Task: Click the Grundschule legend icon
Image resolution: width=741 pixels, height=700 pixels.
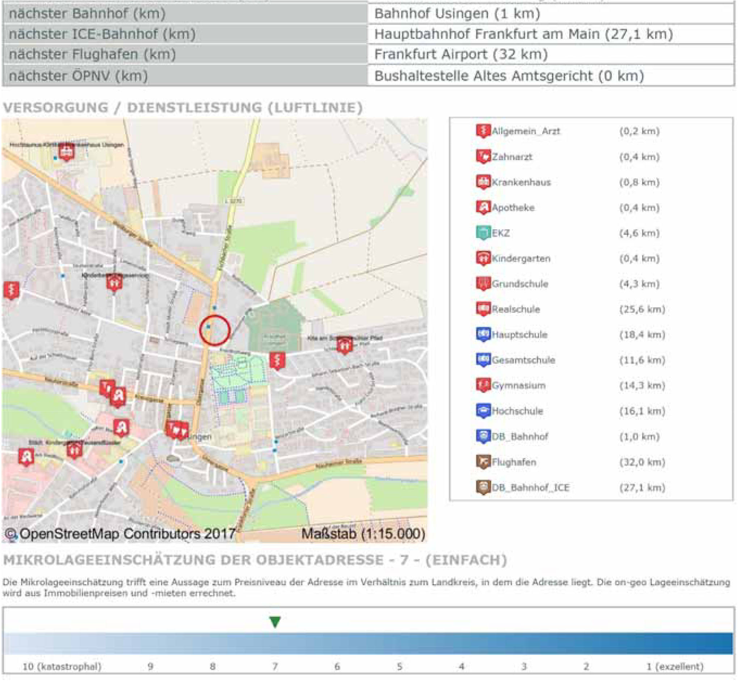Action: (x=483, y=283)
